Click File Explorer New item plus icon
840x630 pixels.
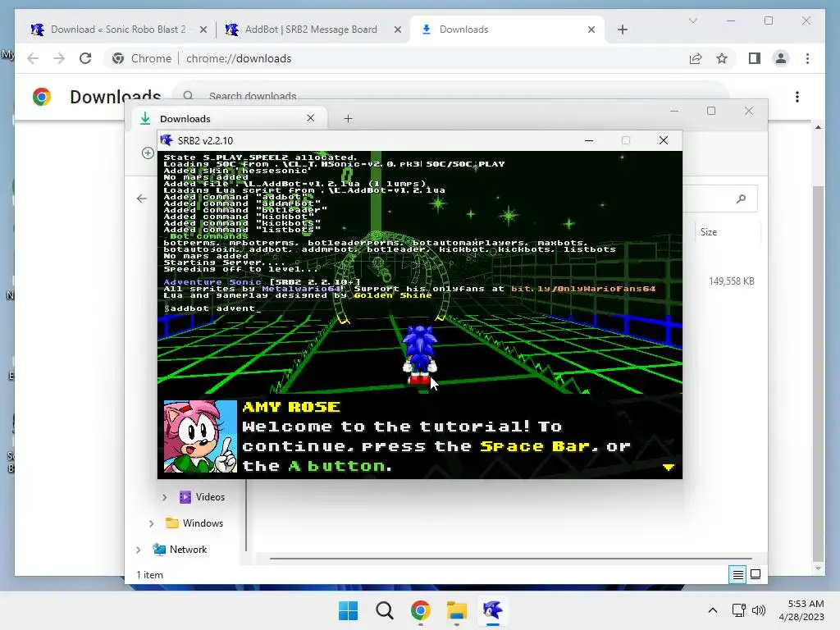(148, 153)
